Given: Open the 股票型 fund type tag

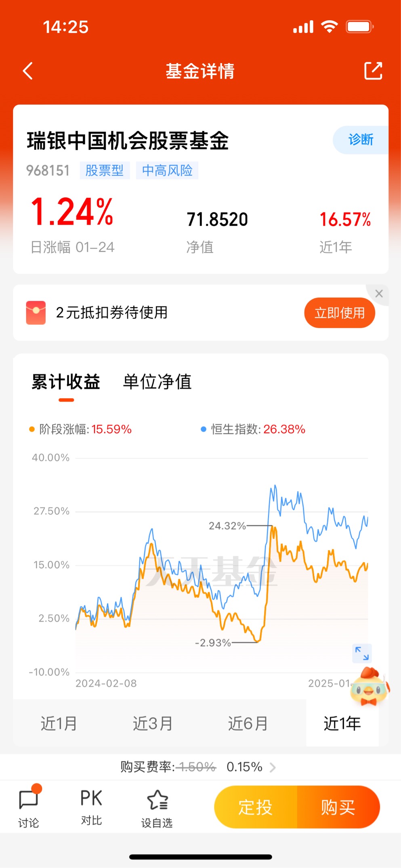Looking at the screenshot, I should [105, 170].
